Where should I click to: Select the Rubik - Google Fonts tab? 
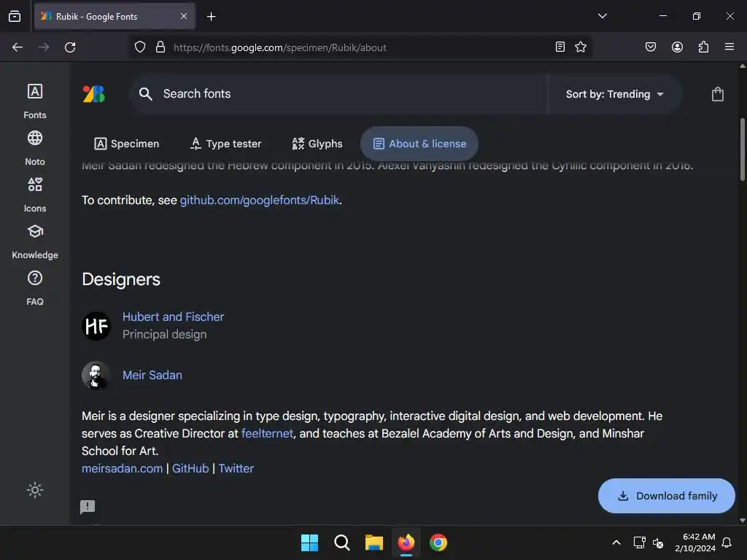(x=115, y=16)
